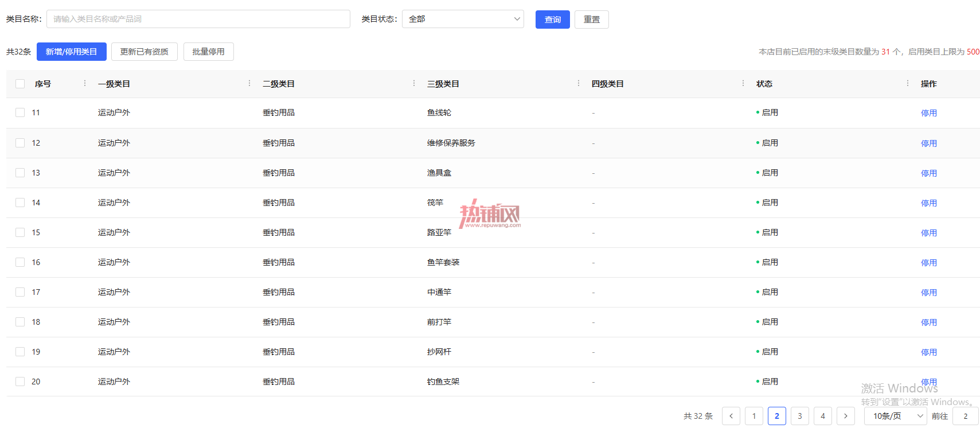This screenshot has width=980, height=428.
Task: Click the 一级类目 column header
Action: (114, 84)
